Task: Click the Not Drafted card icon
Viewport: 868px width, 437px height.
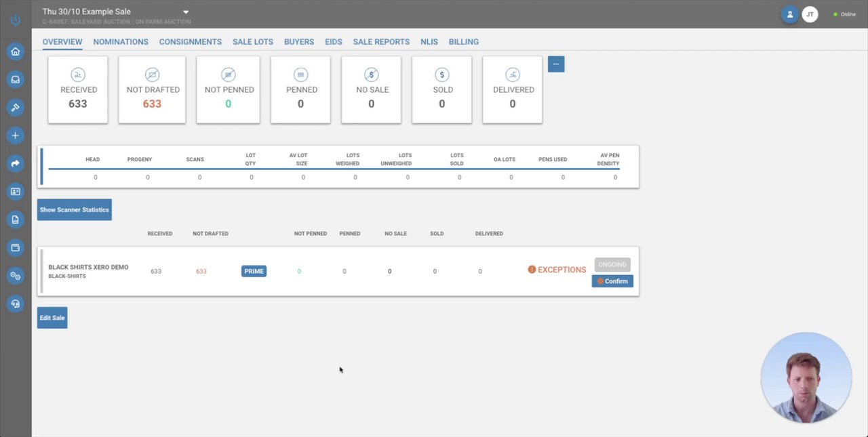Action: pyautogui.click(x=153, y=75)
